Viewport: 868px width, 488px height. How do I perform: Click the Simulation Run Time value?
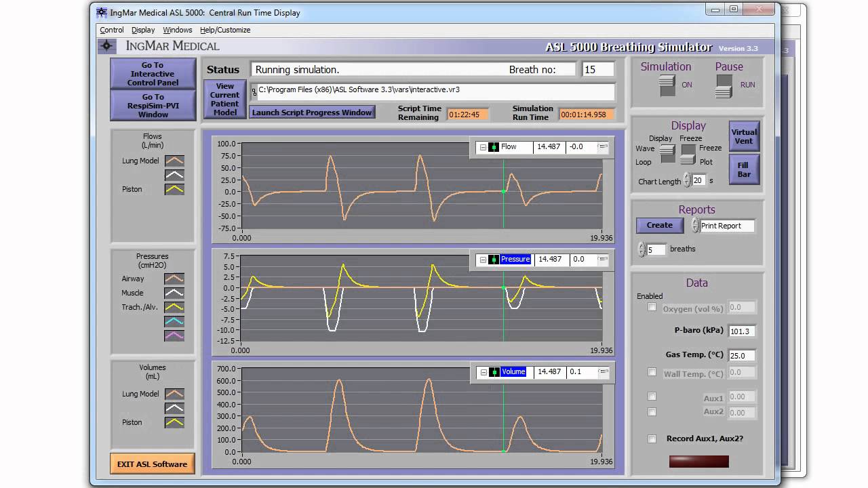pos(587,115)
